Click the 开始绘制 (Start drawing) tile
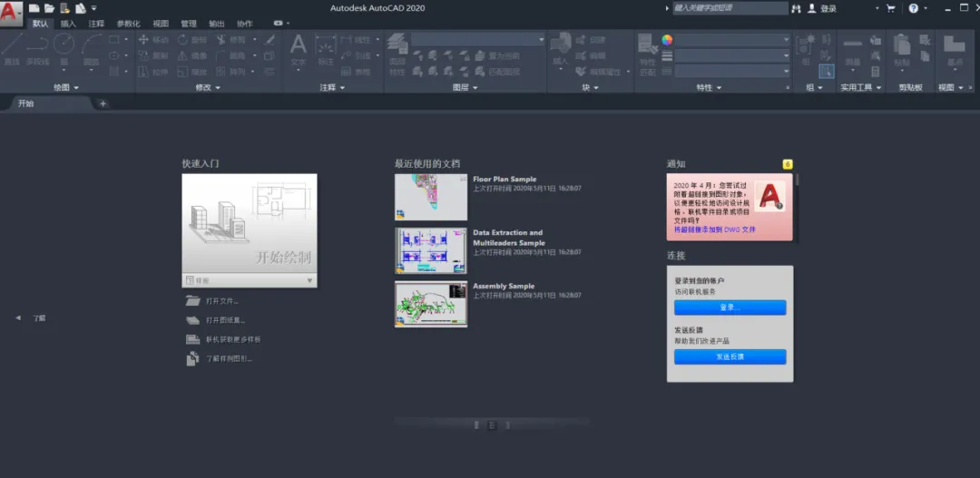Image resolution: width=980 pixels, height=478 pixels. [250, 224]
